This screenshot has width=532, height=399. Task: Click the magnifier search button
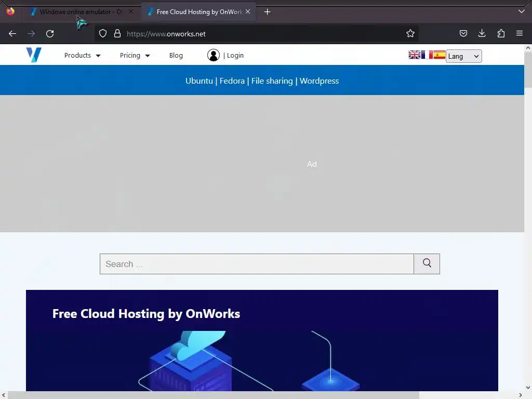(427, 263)
